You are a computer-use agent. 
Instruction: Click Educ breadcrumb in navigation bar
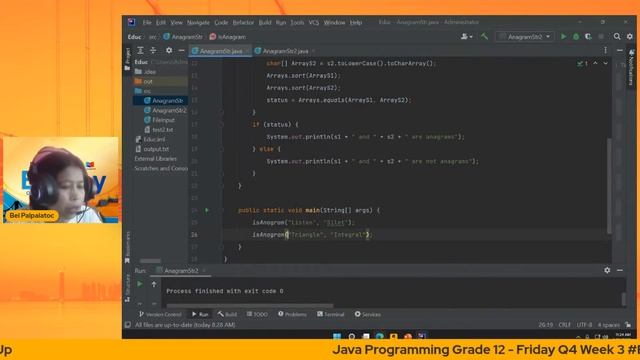134,37
